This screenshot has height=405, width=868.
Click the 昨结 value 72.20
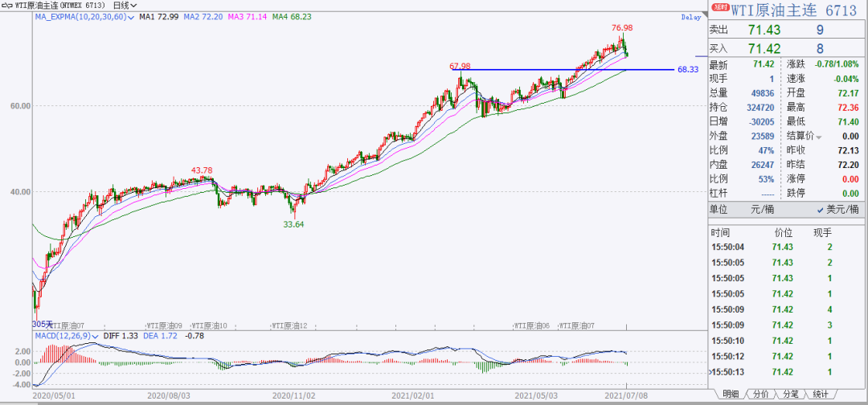[x=849, y=165]
